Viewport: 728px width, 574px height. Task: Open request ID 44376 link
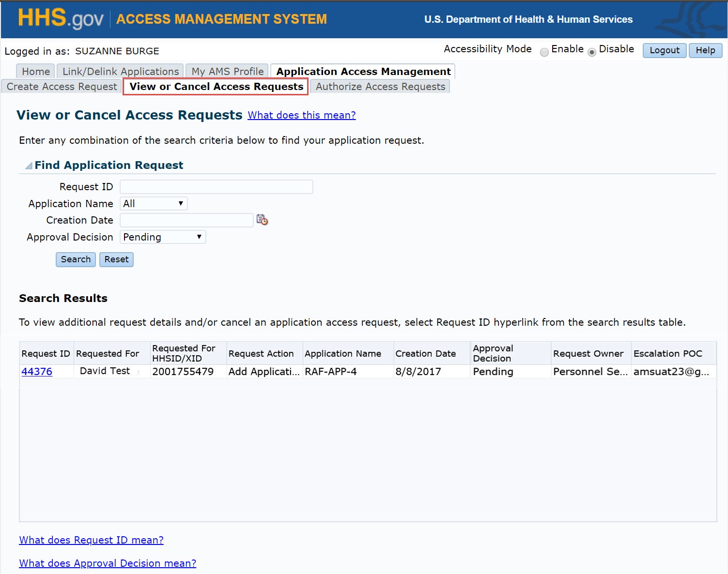pos(37,372)
